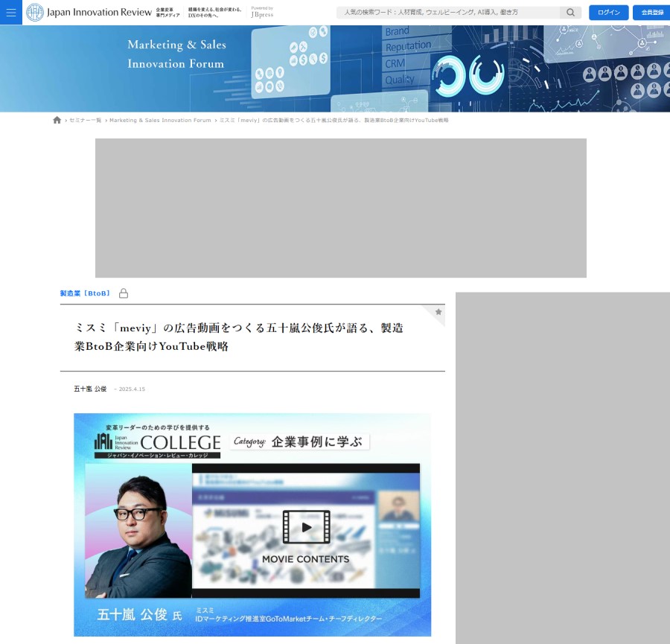Click the Marketing & Sales forum banner
Image resolution: width=670 pixels, height=644 pixels.
pyautogui.click(x=335, y=68)
